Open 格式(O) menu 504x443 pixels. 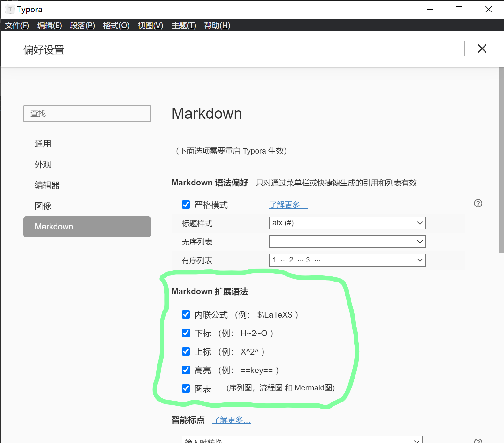[x=116, y=26]
